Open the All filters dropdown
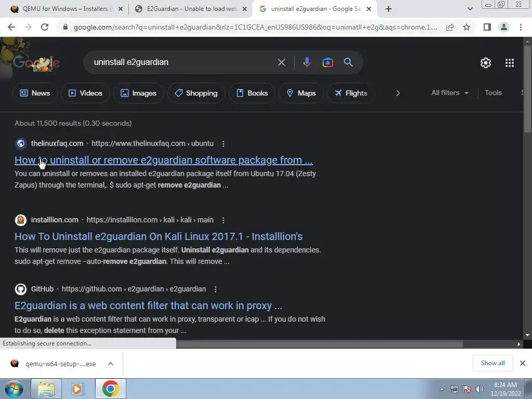 click(449, 92)
